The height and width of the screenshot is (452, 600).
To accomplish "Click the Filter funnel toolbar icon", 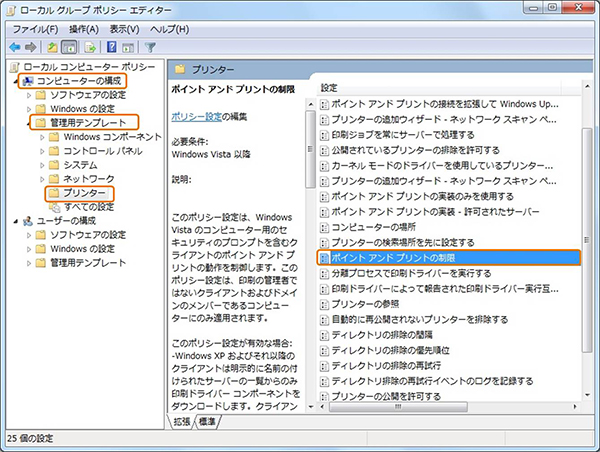I will pos(151,46).
